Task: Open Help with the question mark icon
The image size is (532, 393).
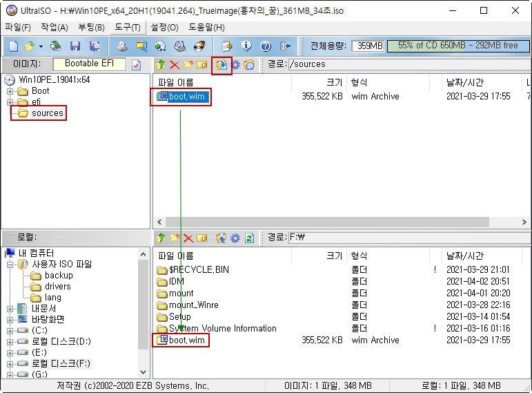Action: (x=266, y=46)
